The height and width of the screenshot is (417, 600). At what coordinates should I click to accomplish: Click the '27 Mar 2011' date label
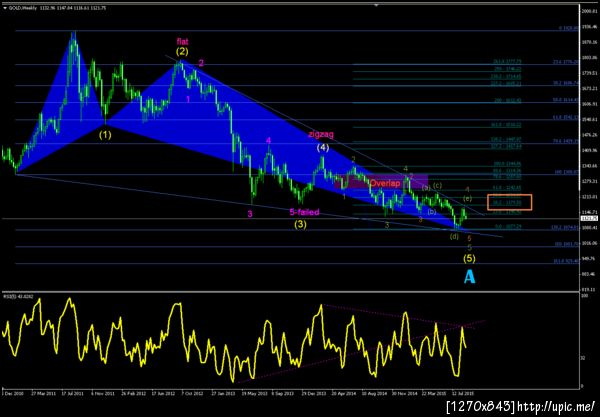coord(42,393)
